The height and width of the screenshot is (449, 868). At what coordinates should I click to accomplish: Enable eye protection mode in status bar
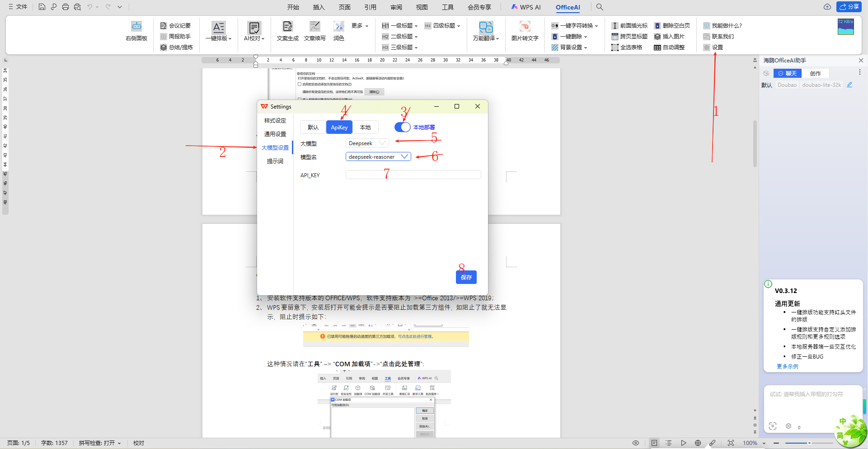636,443
